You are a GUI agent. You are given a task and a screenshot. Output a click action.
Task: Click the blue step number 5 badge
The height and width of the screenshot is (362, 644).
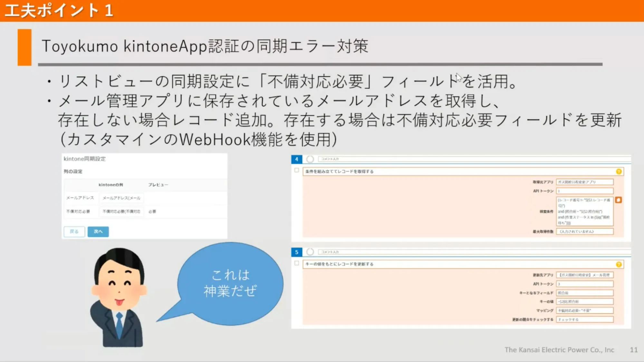296,252
